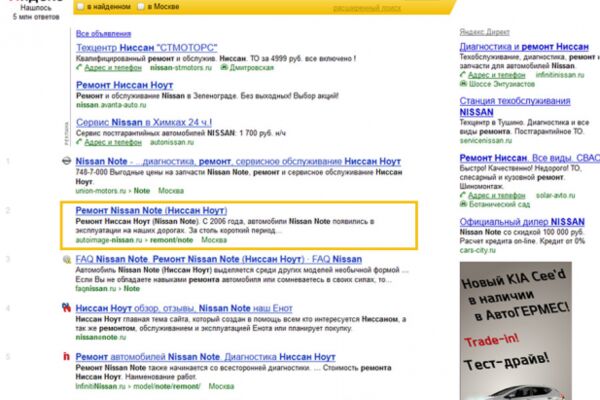Viewport: 600px width, 400px height.
Task: Open the 'Диагностика и ремонт Ниссан' sidebar ad
Action: pyautogui.click(x=524, y=47)
